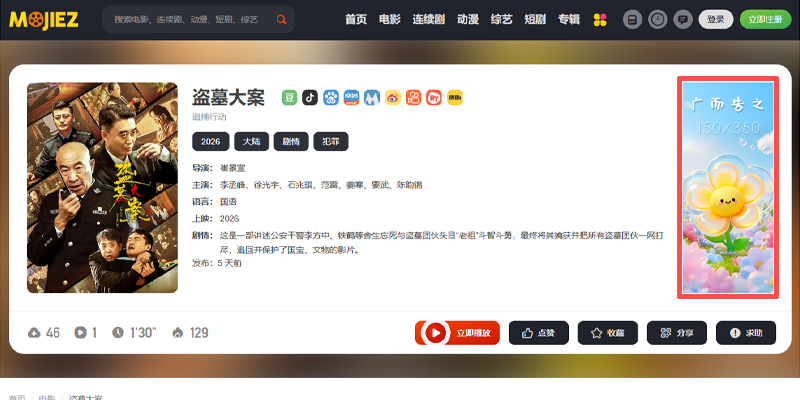This screenshot has height=400, width=800.
Task: Click the 分享 share button
Action: point(676,333)
